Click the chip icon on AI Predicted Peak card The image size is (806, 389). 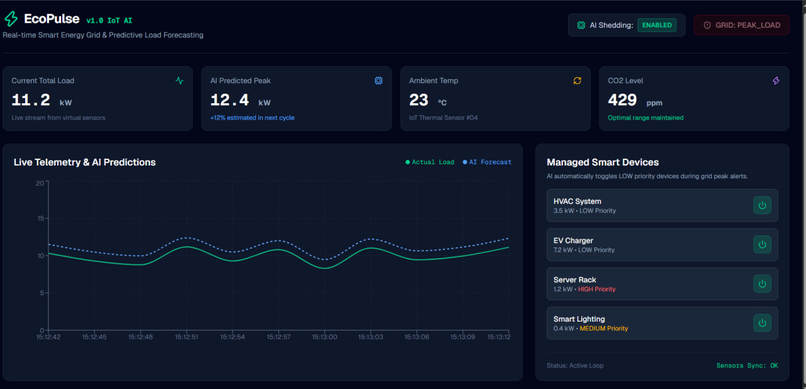pyautogui.click(x=378, y=81)
